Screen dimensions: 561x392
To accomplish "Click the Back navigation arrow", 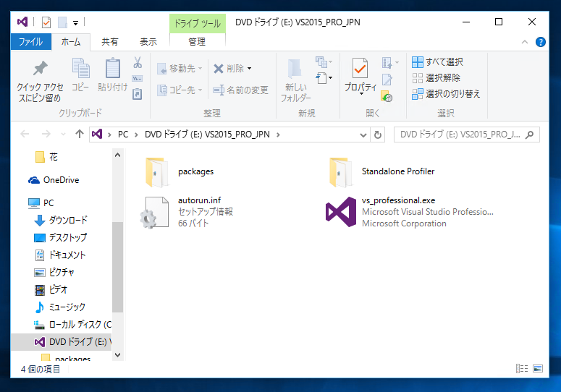I will pos(25,134).
